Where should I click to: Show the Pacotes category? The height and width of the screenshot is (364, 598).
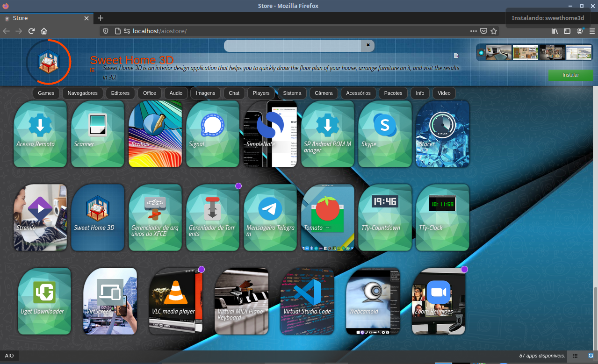click(393, 93)
